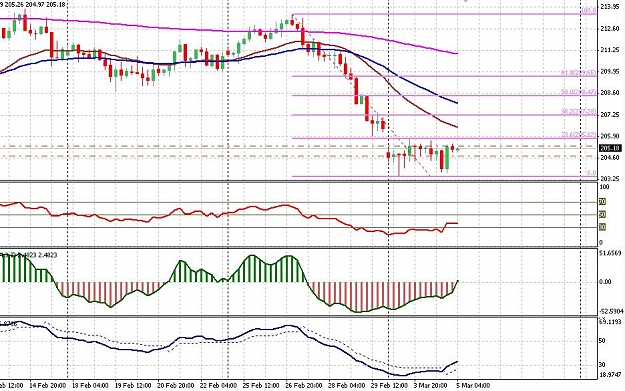Click the 14 Feb 20:00 time label
This screenshot has height=391, width=625.
[48, 386]
